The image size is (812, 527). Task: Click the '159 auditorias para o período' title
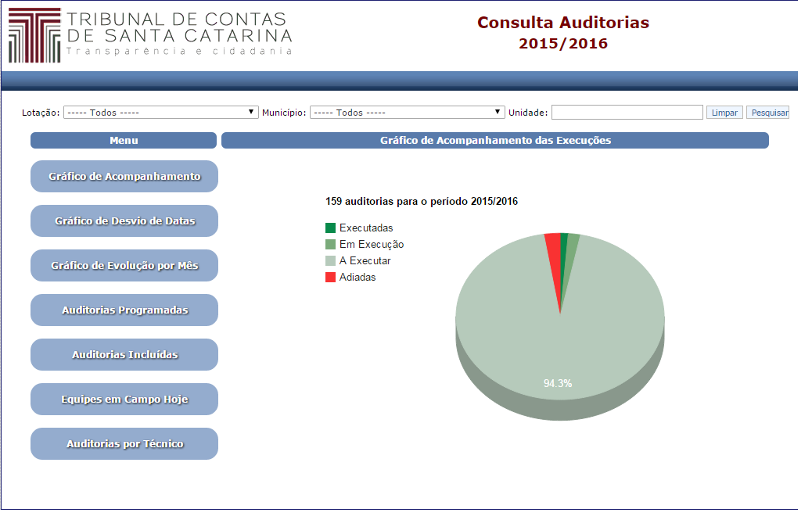coord(422,202)
